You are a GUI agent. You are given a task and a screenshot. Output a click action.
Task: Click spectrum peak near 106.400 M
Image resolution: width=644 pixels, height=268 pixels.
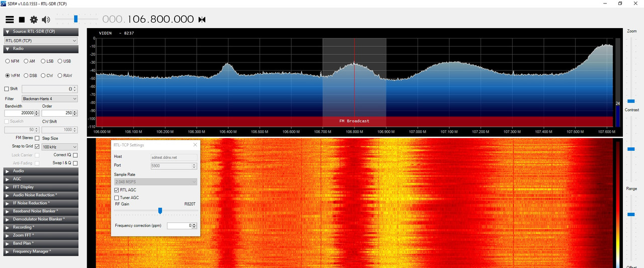click(x=227, y=64)
